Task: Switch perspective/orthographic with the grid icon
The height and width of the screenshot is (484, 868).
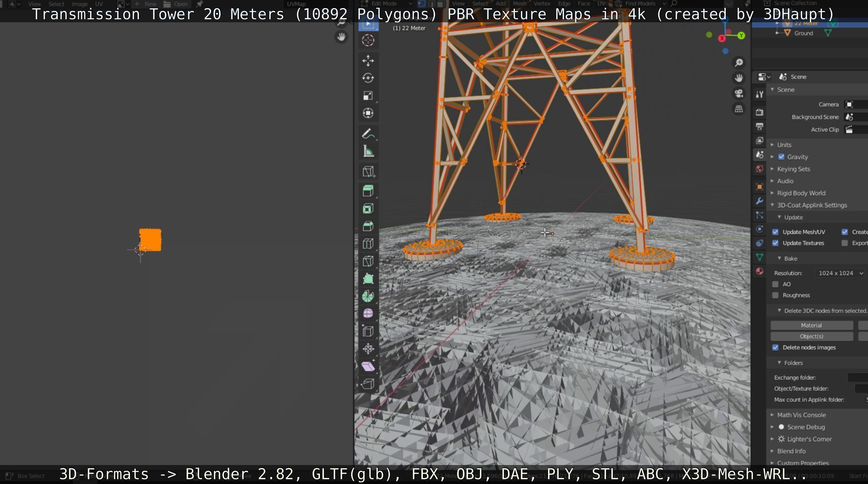Action: (x=739, y=109)
